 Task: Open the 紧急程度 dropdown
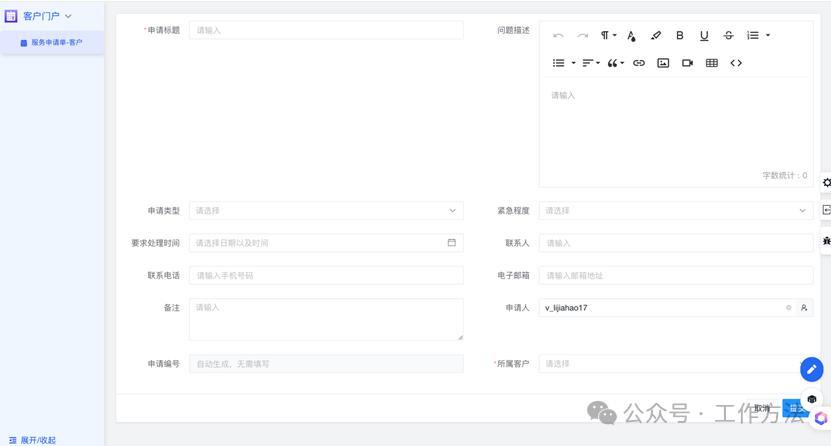(675, 211)
